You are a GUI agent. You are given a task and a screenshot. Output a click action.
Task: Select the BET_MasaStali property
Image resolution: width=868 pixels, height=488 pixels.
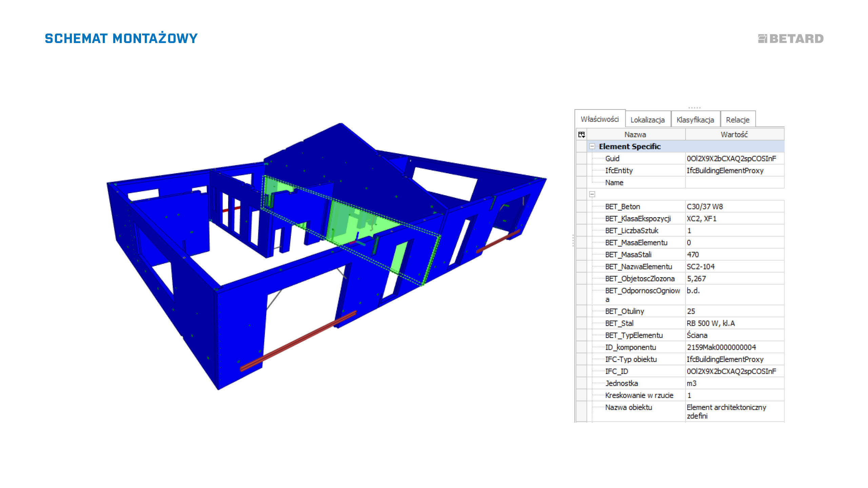pos(628,255)
